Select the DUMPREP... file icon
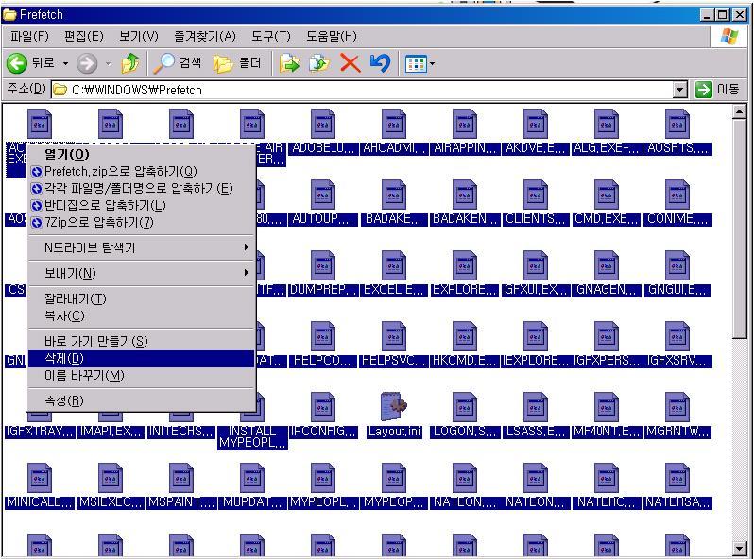Viewport: 754px width, 560px height. click(x=322, y=265)
